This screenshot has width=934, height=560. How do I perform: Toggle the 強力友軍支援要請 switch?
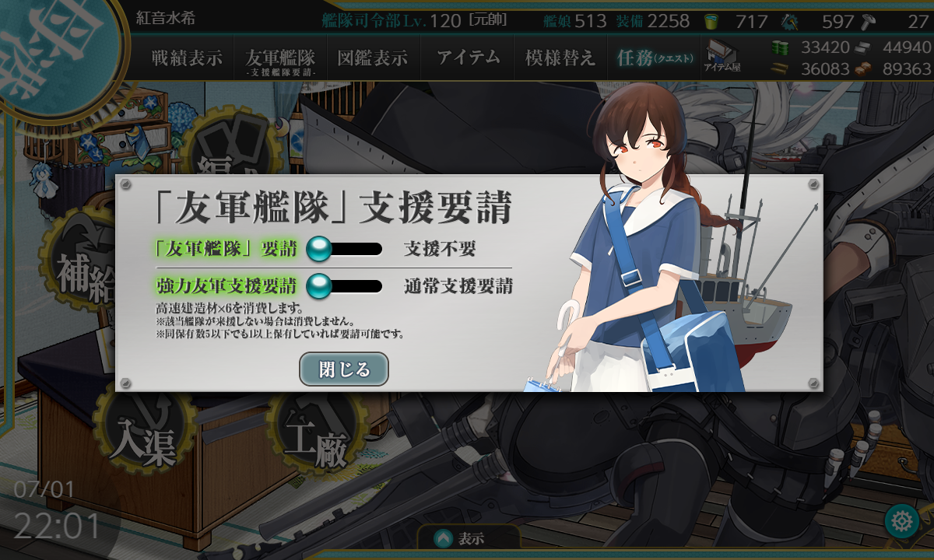coord(345,286)
